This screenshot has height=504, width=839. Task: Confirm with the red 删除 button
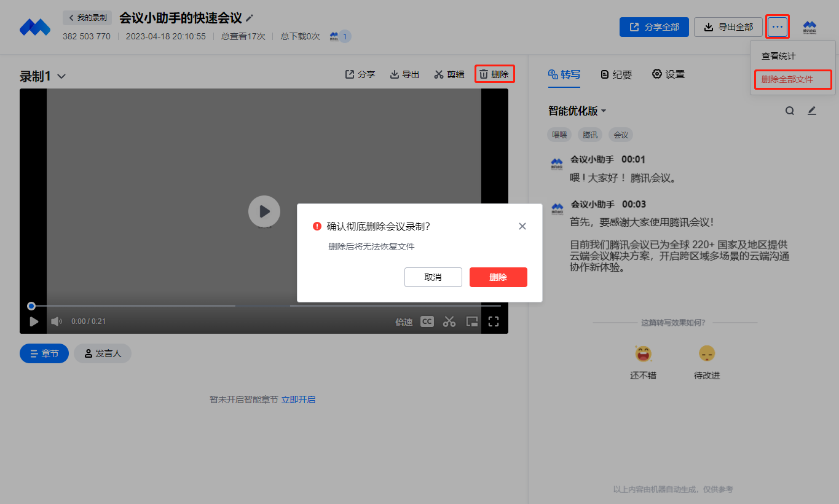[498, 277]
